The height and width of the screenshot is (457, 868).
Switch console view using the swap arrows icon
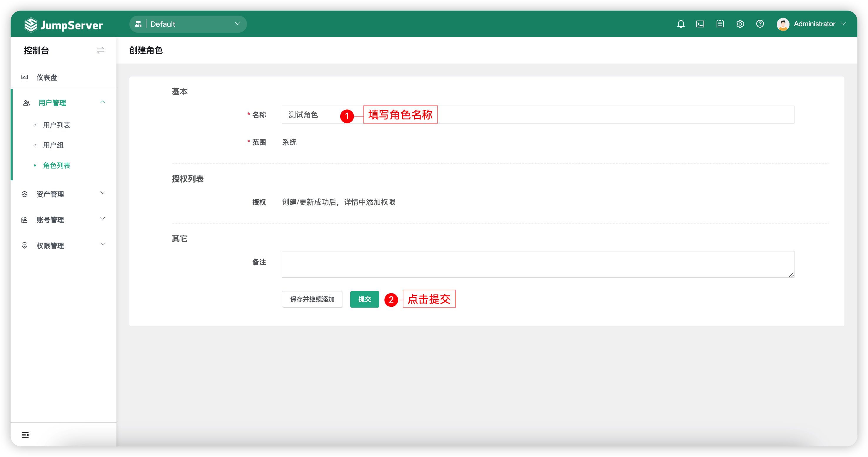tap(100, 50)
